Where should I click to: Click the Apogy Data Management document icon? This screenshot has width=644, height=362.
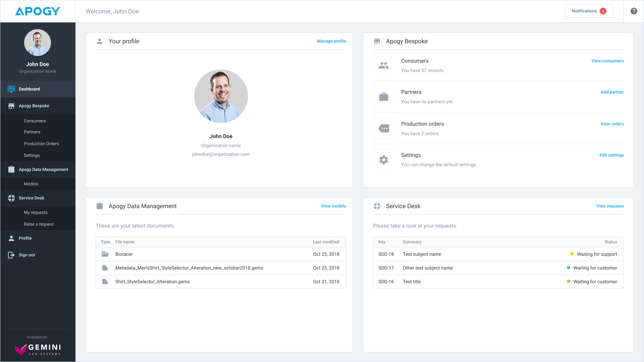click(100, 206)
